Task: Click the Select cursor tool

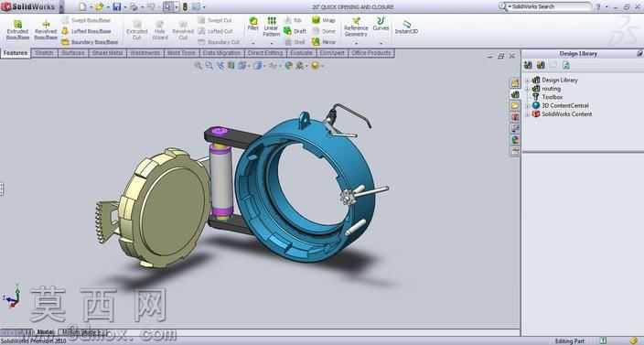Action: coord(168,6)
